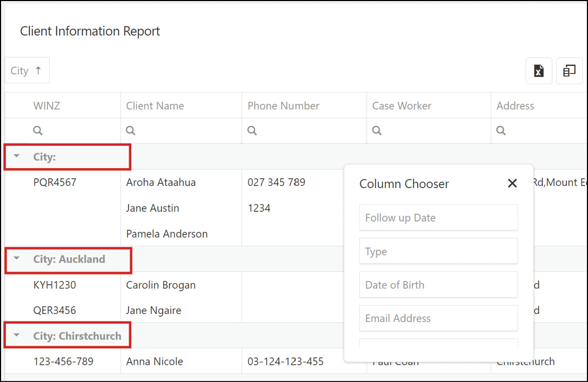Click the Client Name search icon
Screen dimensions: 588x382
[130, 130]
